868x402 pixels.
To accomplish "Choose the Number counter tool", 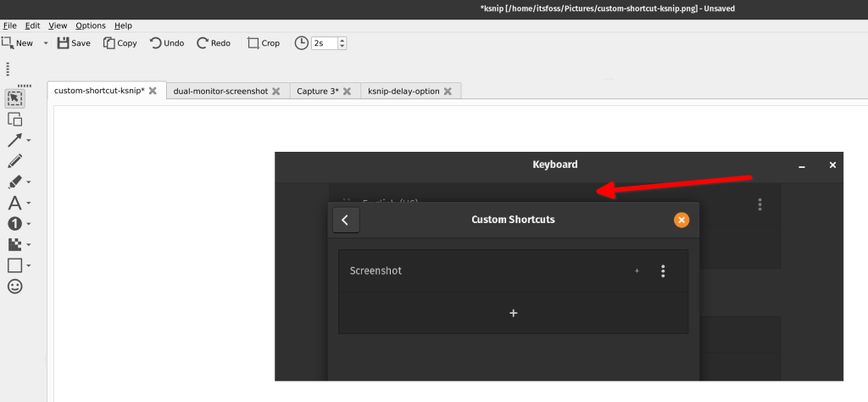I will click(x=14, y=224).
